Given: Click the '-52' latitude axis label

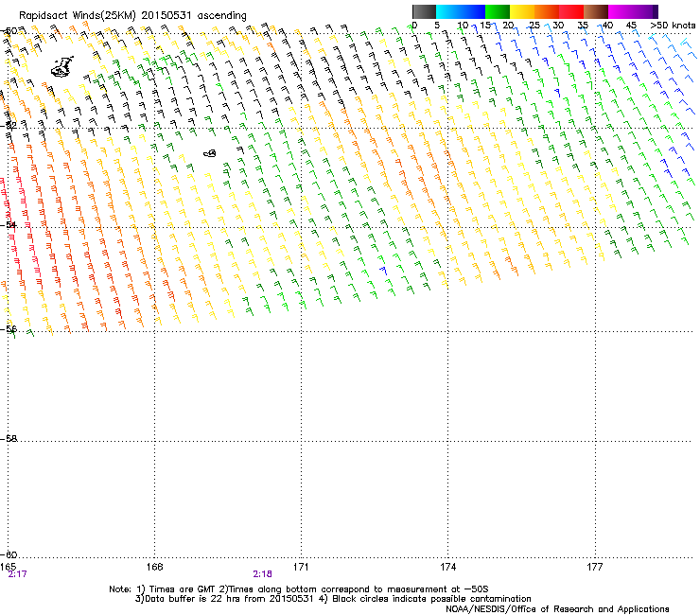Looking at the screenshot, I should (x=9, y=126).
